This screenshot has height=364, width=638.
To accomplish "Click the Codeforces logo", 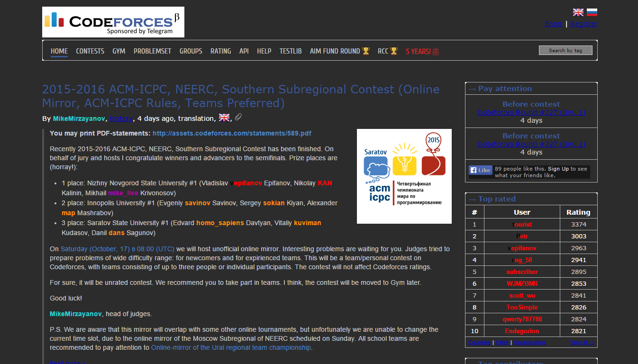I will [x=113, y=22].
